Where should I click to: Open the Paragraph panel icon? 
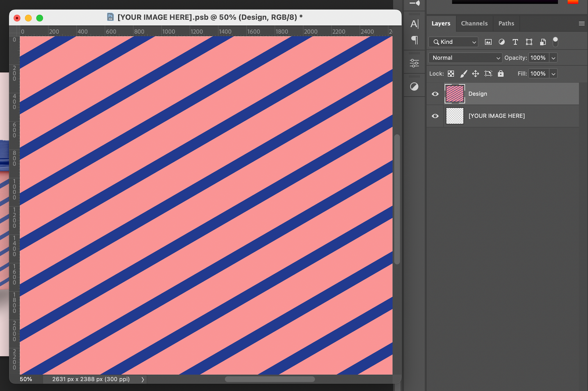click(415, 40)
